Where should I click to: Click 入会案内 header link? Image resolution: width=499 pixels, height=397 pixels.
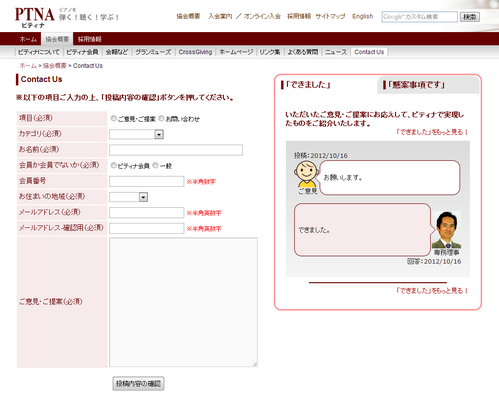tap(220, 16)
